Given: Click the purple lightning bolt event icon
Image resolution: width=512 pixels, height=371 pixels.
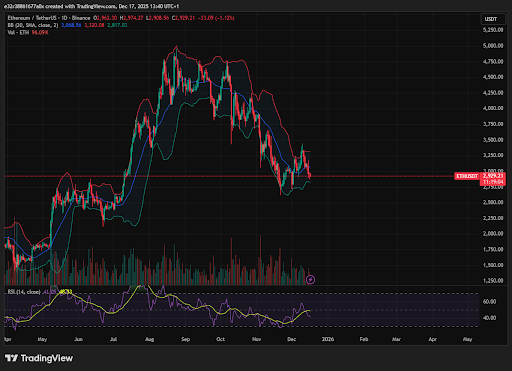Looking at the screenshot, I should [310, 279].
